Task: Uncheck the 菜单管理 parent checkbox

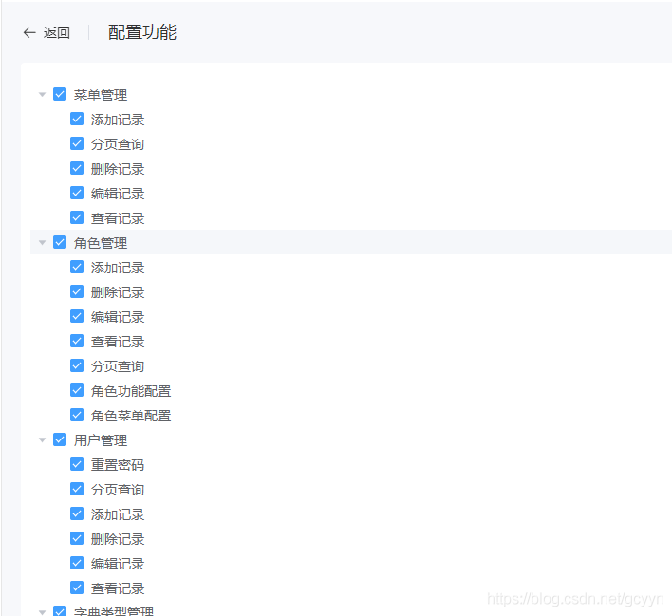Action: pyautogui.click(x=60, y=94)
